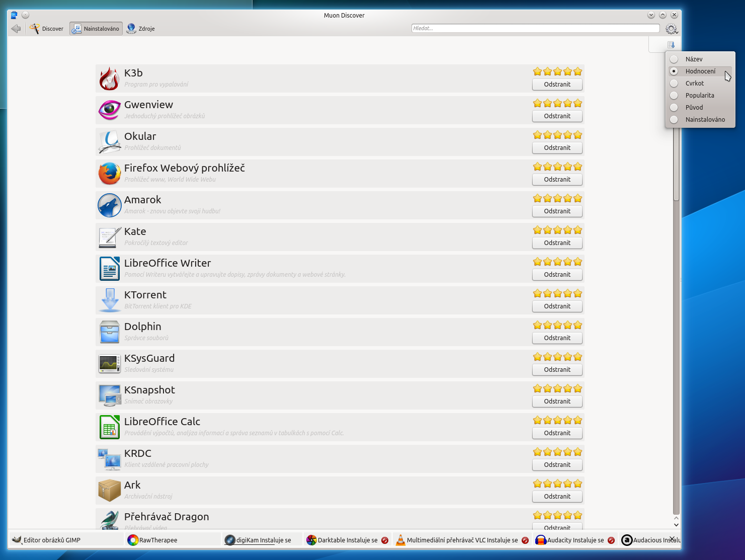745x560 pixels.
Task: Click the Okular application icon
Action: tap(109, 142)
